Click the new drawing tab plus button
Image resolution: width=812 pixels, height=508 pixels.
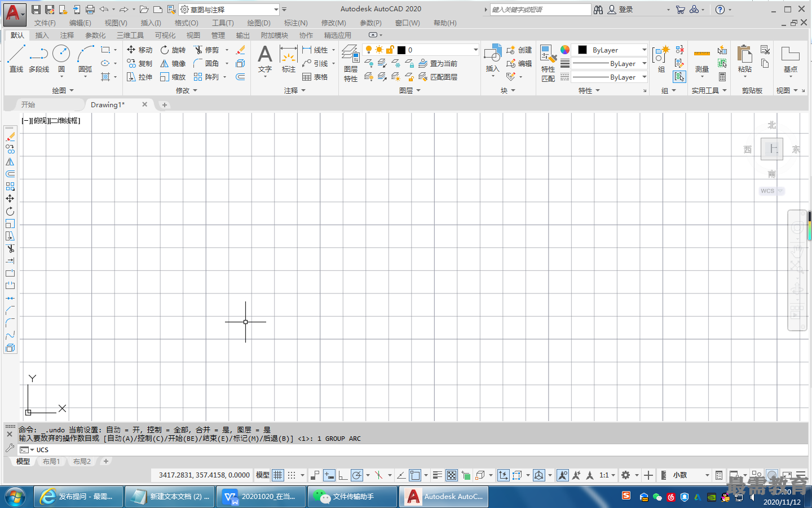[x=164, y=105]
